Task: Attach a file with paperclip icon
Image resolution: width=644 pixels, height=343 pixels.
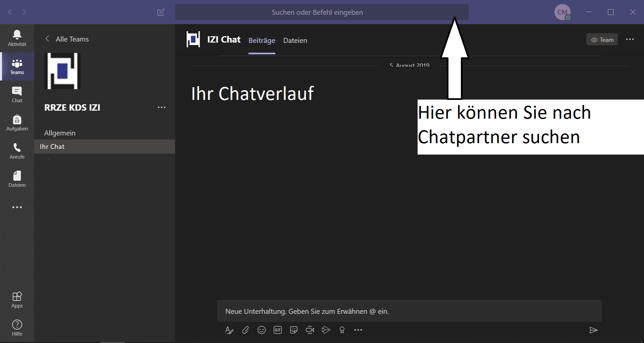Action: click(245, 330)
